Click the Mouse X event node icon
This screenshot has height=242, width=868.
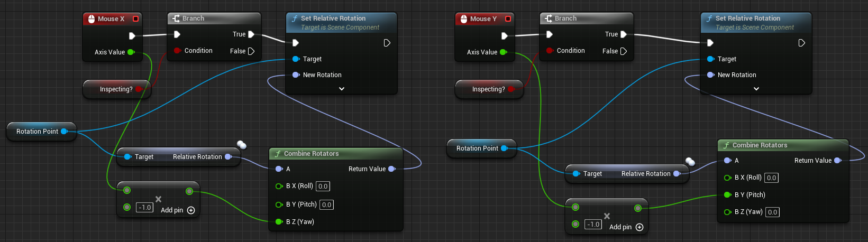(91, 18)
